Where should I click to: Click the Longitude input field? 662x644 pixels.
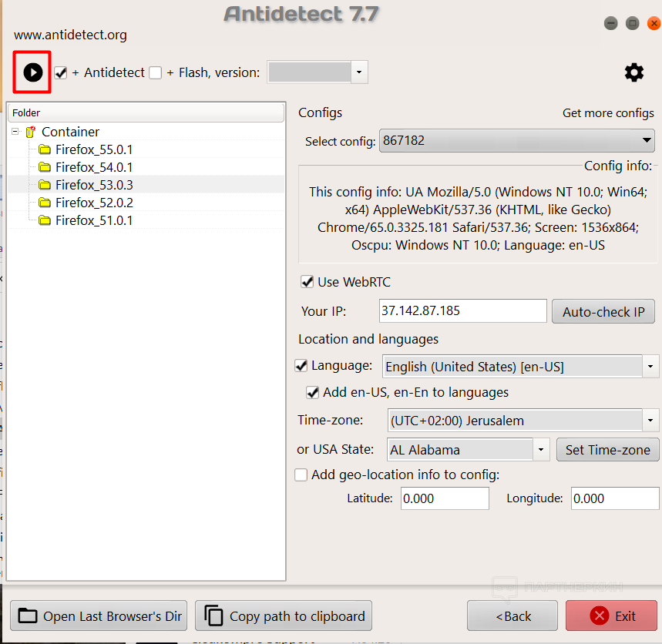615,498
